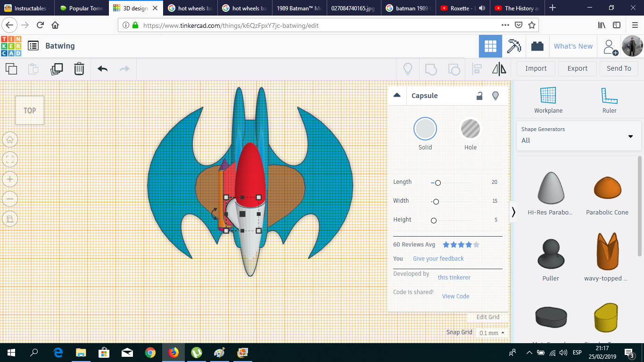The image size is (644, 362).
Task: Open the Shape Generators dropdown
Action: [630, 136]
